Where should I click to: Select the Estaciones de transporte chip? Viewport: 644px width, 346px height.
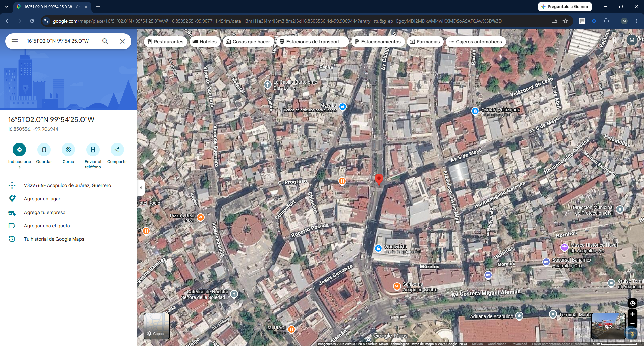coord(312,42)
